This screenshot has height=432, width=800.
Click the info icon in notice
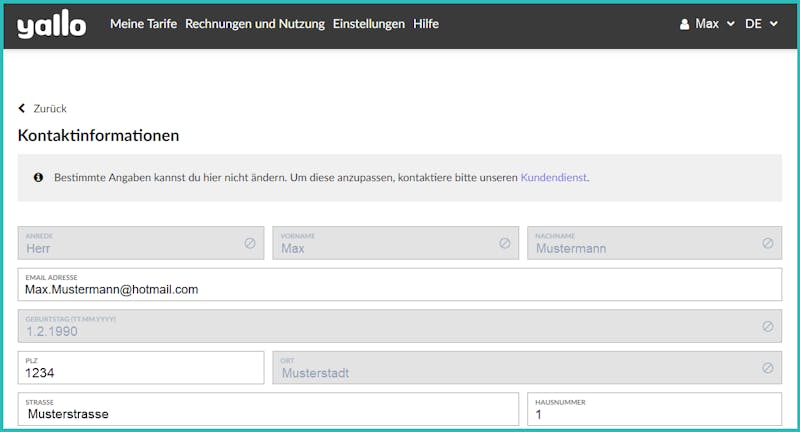[x=38, y=177]
